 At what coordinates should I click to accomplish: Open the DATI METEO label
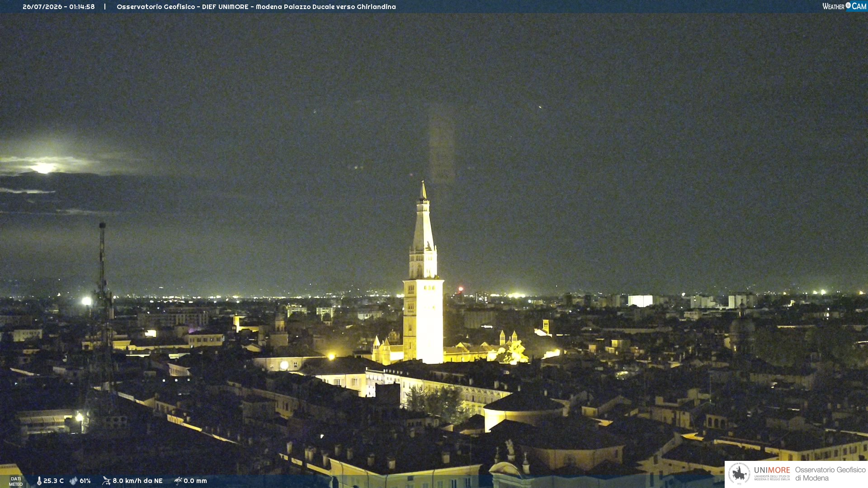[x=16, y=481]
